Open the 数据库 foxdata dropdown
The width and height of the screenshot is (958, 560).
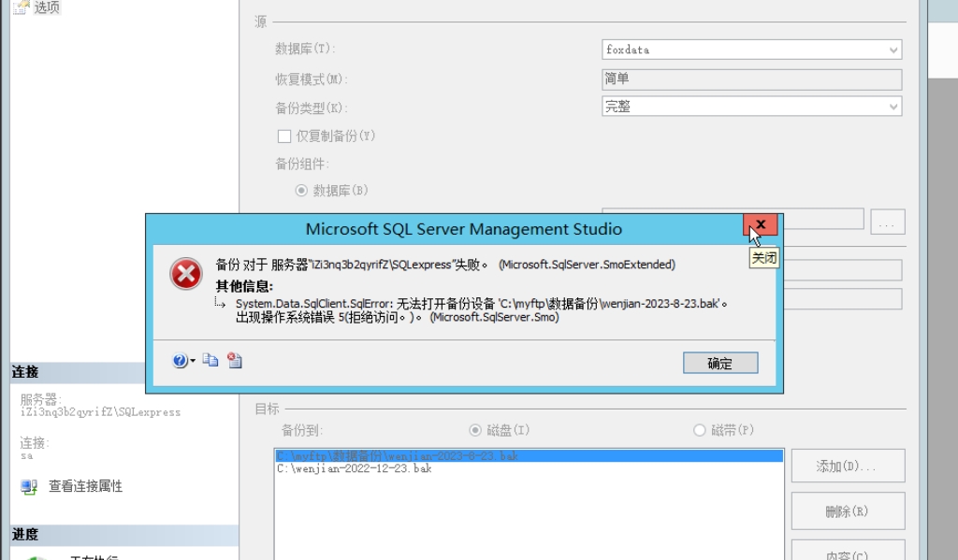point(751,50)
